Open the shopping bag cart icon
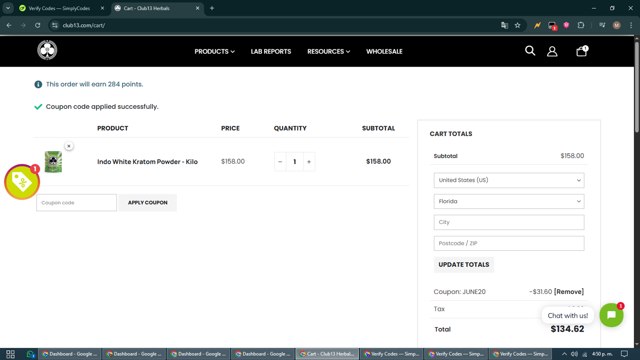This screenshot has height=360, width=640. 582,51
